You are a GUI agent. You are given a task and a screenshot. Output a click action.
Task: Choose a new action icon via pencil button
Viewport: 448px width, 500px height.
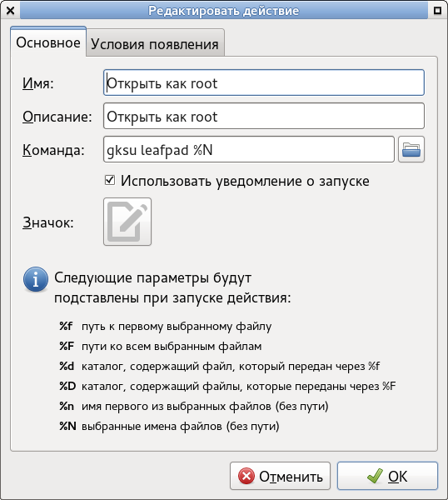point(127,222)
